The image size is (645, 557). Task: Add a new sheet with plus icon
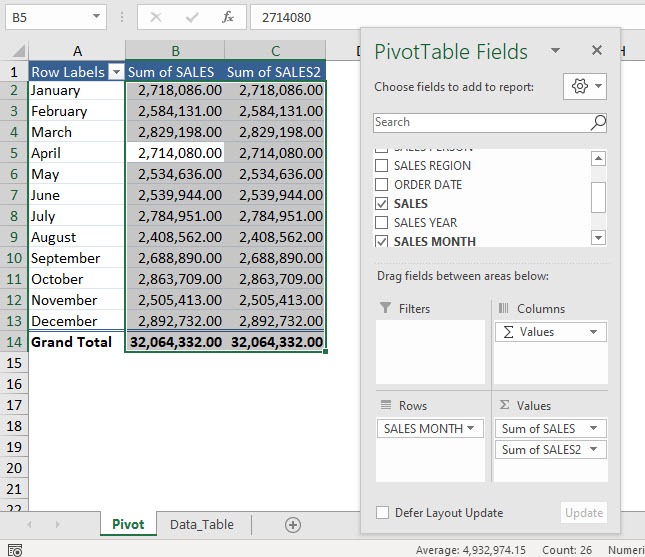(x=293, y=525)
